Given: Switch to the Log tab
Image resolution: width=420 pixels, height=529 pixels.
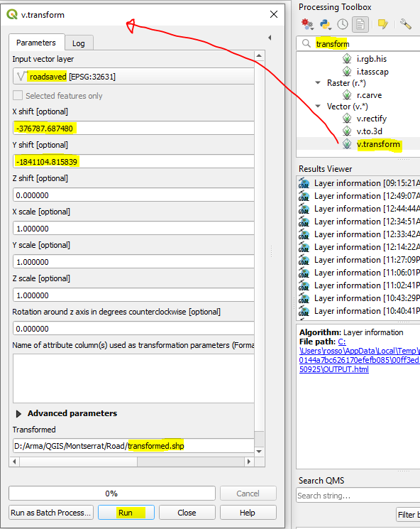Looking at the screenshot, I should point(79,43).
